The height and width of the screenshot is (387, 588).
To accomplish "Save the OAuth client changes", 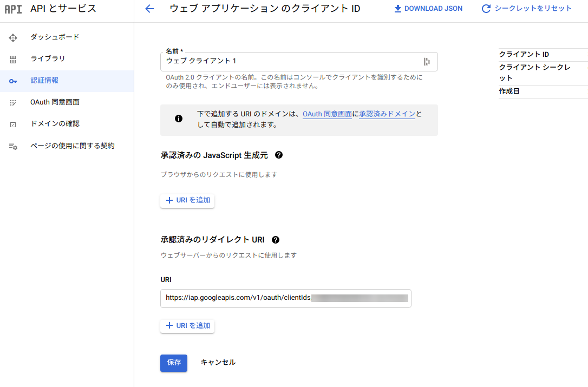I will pyautogui.click(x=173, y=363).
